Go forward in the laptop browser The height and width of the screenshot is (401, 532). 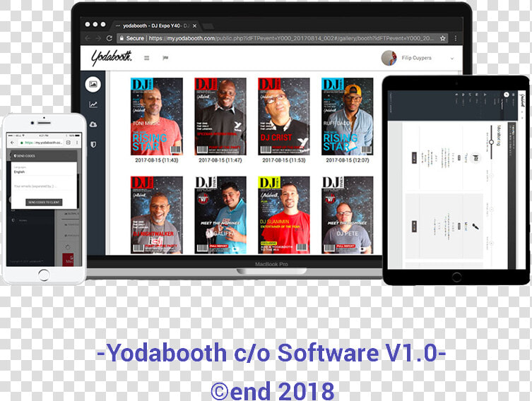coord(98,38)
